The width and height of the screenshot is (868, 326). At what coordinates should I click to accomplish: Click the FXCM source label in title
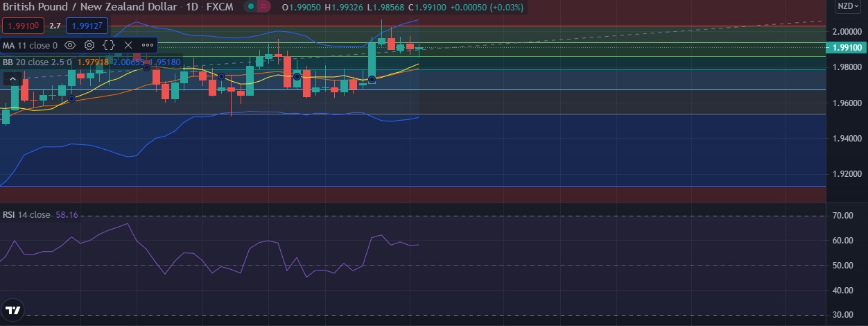coord(220,7)
